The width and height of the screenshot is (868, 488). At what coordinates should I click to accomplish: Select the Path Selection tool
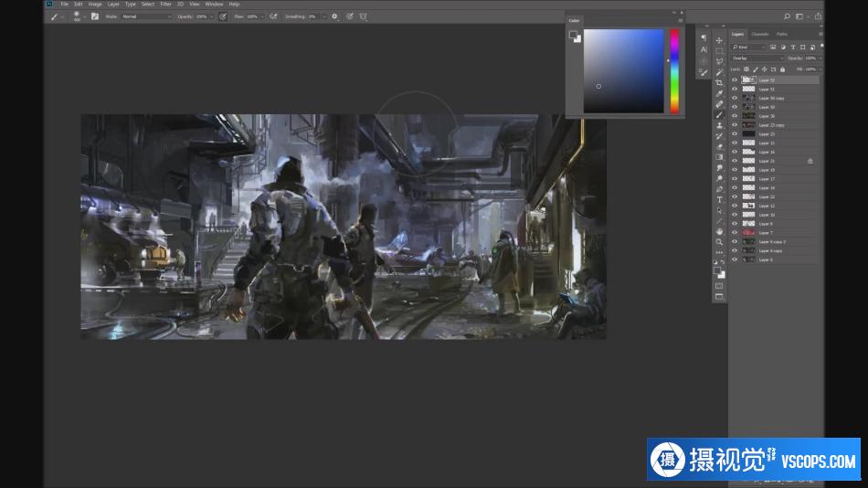click(x=719, y=210)
